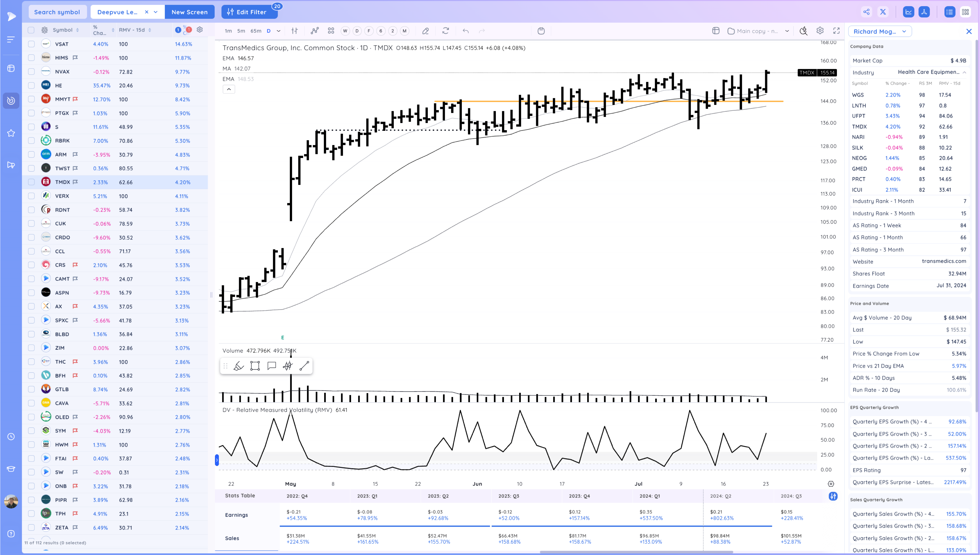Image resolution: width=980 pixels, height=555 pixels.
Task: Open chart settings gear icon
Action: point(820,31)
